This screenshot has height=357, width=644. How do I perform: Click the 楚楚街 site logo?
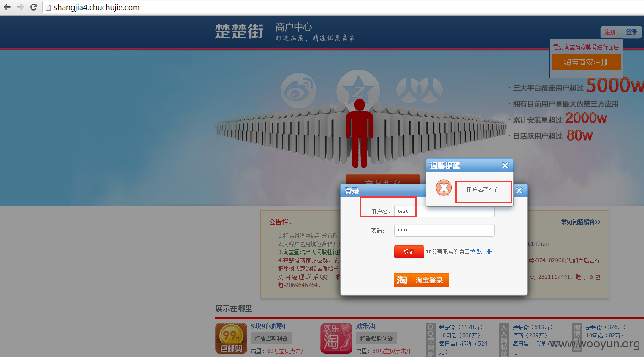pyautogui.click(x=239, y=32)
